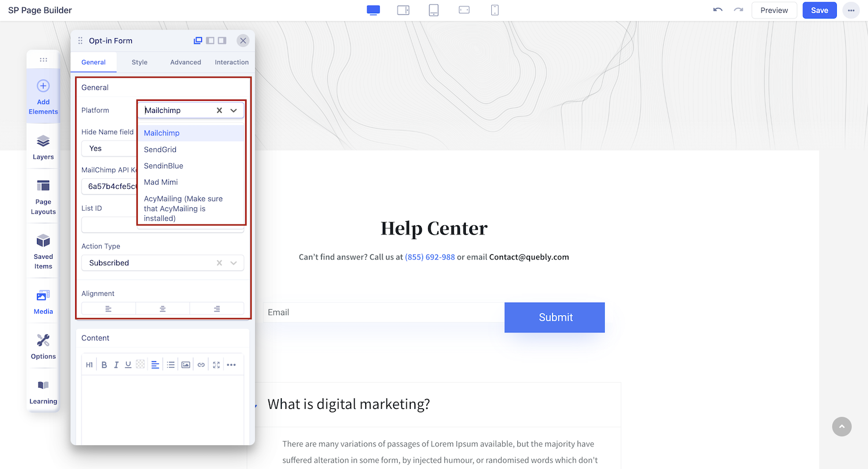Image resolution: width=868 pixels, height=469 pixels.
Task: Select right alignment option
Action: 216,309
